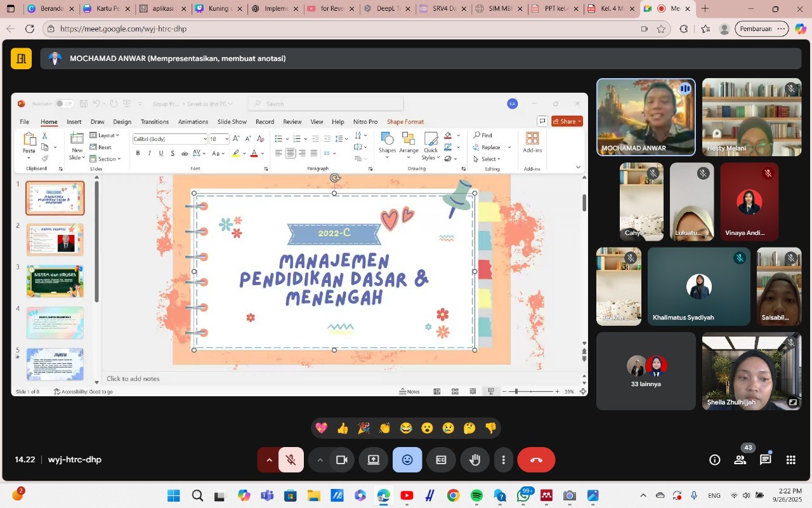Open the activities grid icon
Screen dimensions: 812x508
791,460
